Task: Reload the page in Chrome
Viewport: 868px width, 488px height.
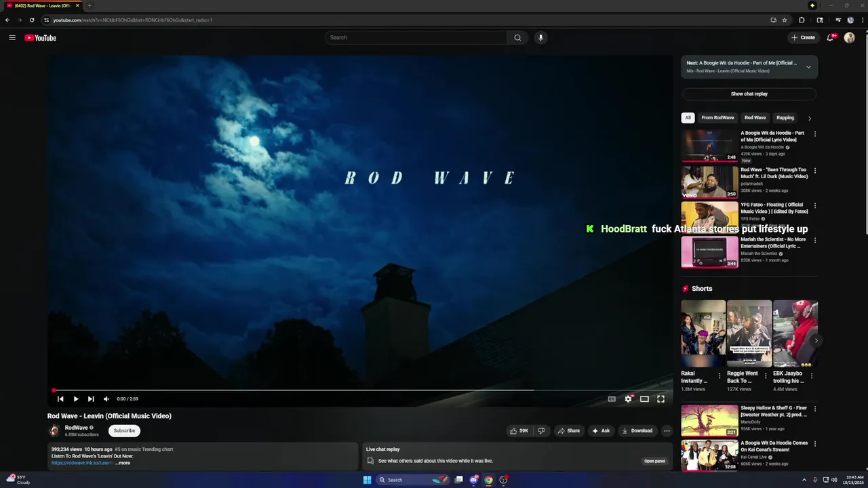Action: tap(31, 20)
